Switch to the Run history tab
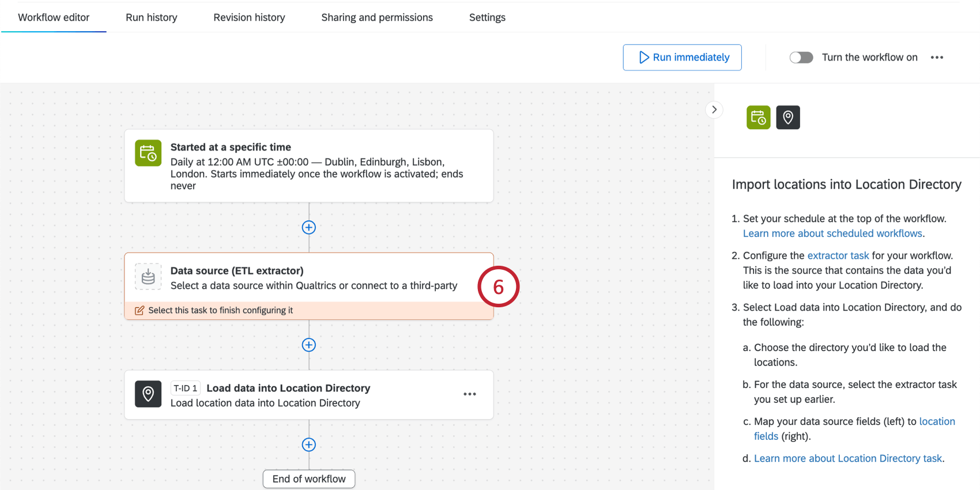The width and height of the screenshot is (980, 490). (152, 17)
